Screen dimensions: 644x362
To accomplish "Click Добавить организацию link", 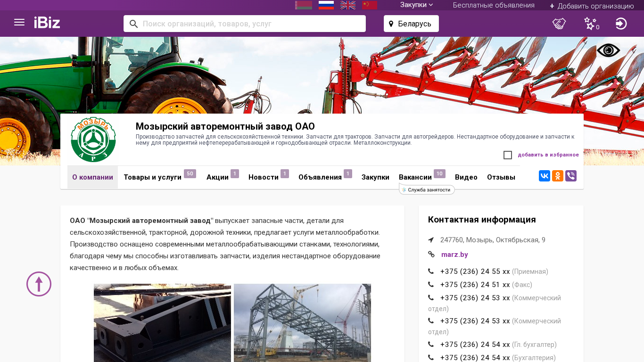I will pos(592,6).
